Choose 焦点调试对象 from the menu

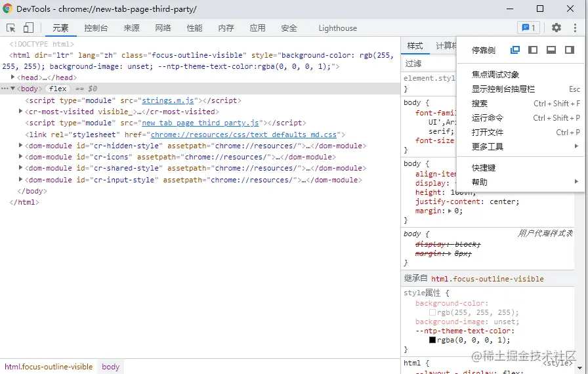click(521, 75)
